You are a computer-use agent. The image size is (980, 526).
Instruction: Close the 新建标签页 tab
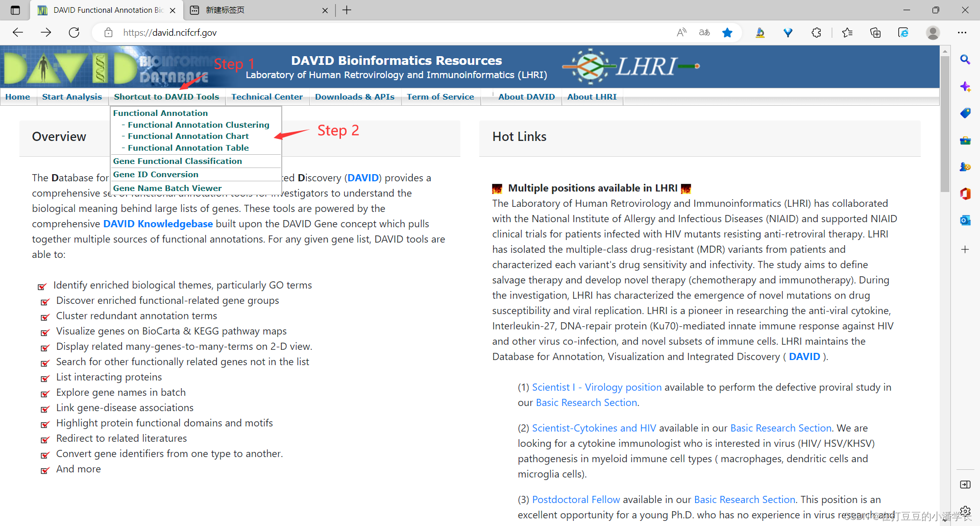pos(325,10)
